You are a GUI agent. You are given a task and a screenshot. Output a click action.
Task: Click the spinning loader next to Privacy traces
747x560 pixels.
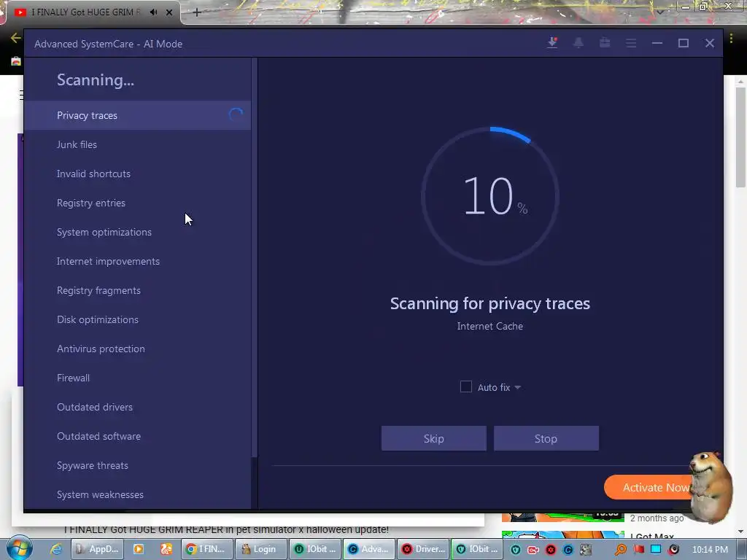[x=236, y=114]
